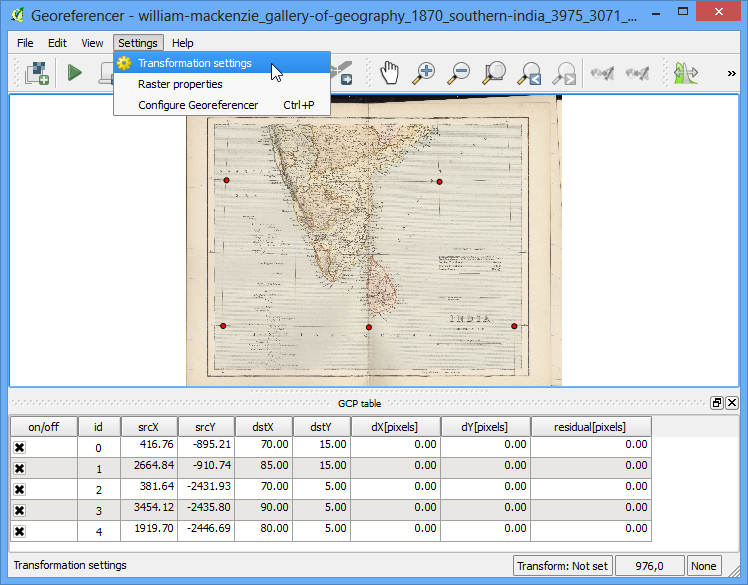The width and height of the screenshot is (748, 585).
Task: Toggle GCP 4 on/off checkbox
Action: pyautogui.click(x=20, y=532)
